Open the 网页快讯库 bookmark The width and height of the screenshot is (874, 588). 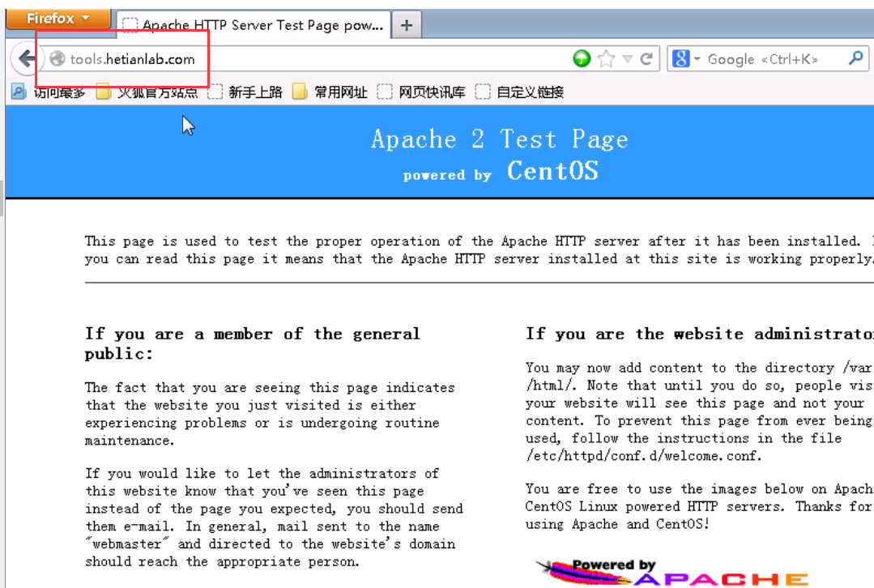pyautogui.click(x=421, y=92)
